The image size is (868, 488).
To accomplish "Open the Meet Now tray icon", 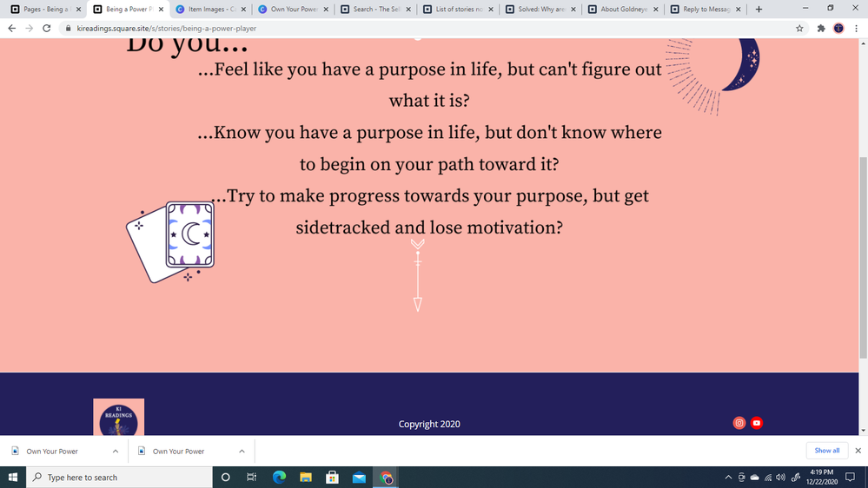I will 741,477.
